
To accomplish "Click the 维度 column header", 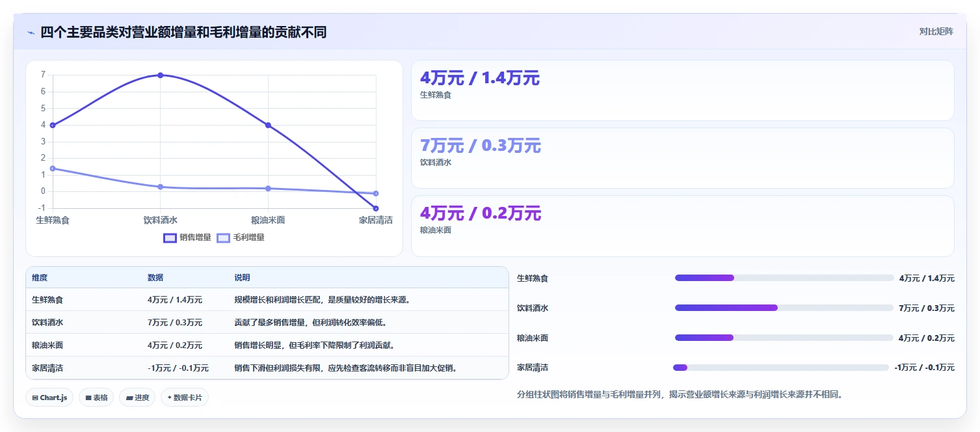I will tap(40, 278).
